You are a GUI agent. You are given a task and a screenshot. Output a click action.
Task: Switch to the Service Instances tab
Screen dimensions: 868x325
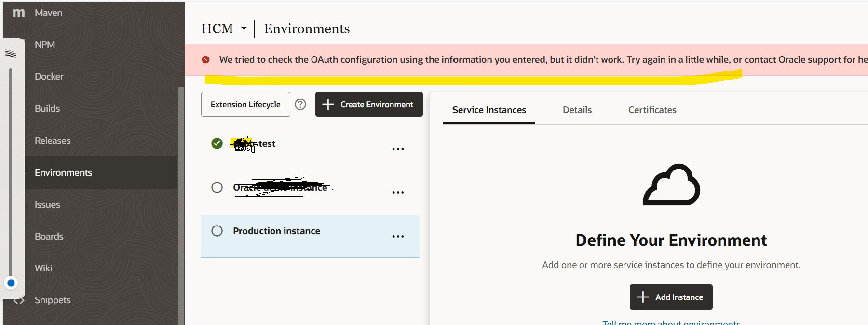(489, 110)
